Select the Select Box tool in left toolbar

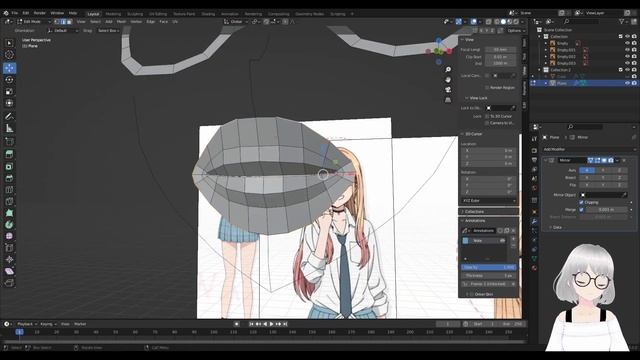(9, 43)
